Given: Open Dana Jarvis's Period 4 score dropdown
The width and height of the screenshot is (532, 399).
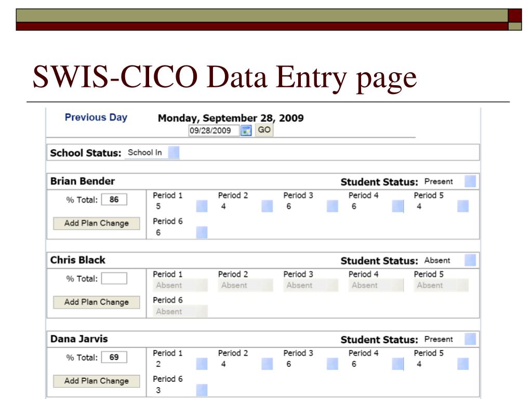Looking at the screenshot, I should pyautogui.click(x=397, y=364).
